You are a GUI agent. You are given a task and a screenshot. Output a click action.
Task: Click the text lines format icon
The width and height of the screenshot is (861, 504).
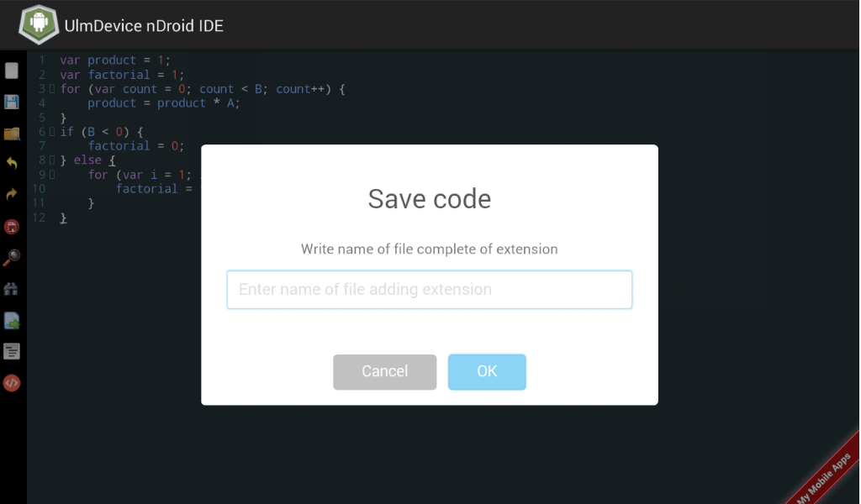(12, 351)
